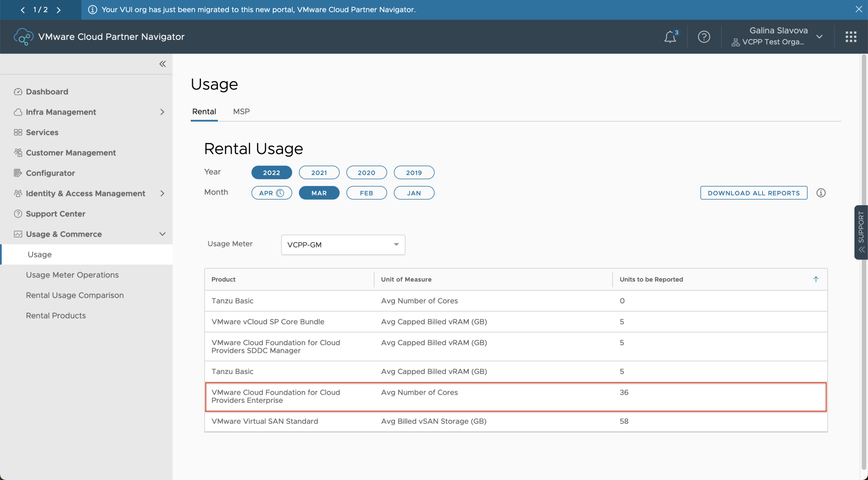Select the 2019 year filter
Image resolution: width=868 pixels, height=480 pixels.
[x=414, y=172]
